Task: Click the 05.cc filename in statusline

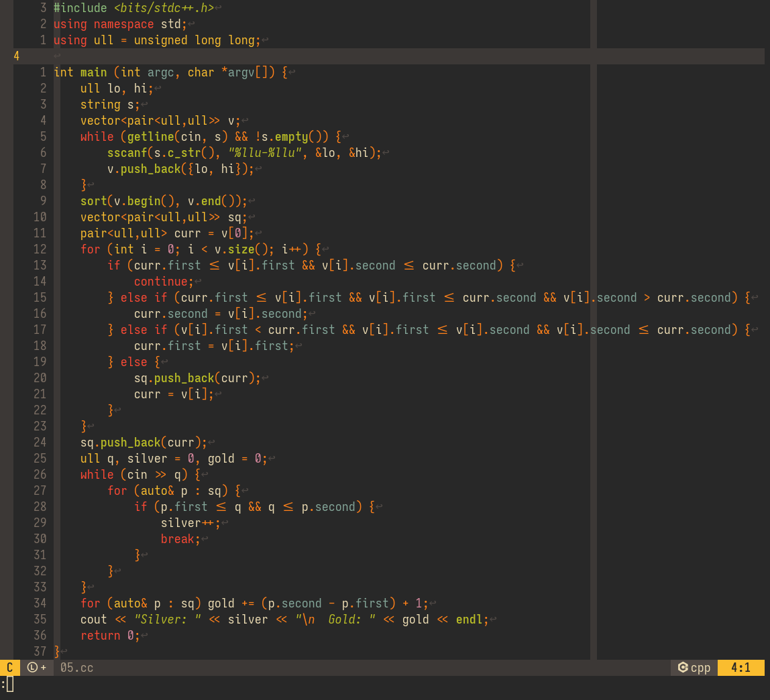Action: pos(76,668)
